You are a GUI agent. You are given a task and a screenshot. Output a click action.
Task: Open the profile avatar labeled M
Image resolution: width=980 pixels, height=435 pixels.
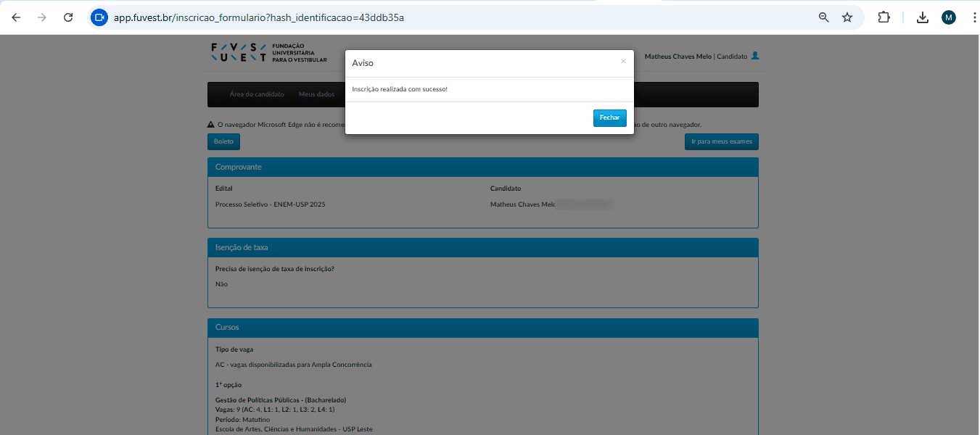[949, 17]
